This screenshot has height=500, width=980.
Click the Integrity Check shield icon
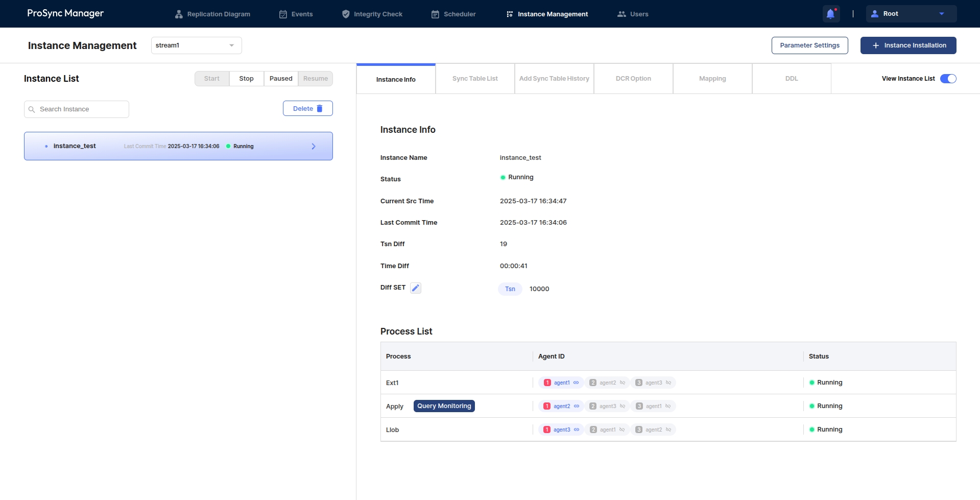(x=346, y=14)
